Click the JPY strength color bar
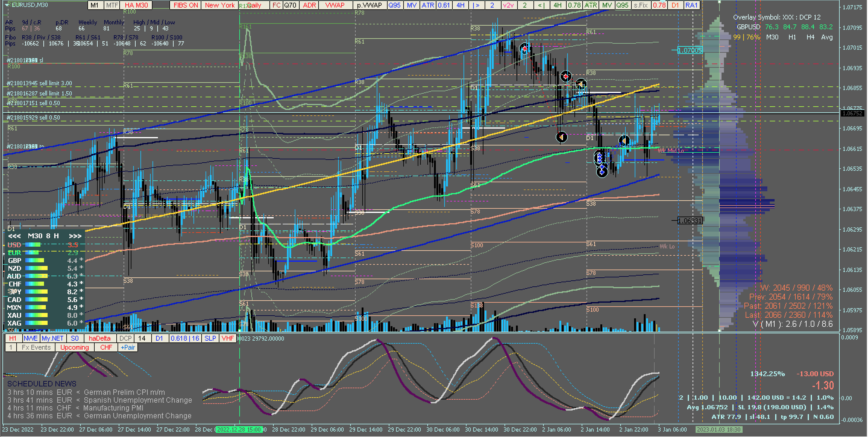This screenshot has width=868, height=437. (36, 292)
